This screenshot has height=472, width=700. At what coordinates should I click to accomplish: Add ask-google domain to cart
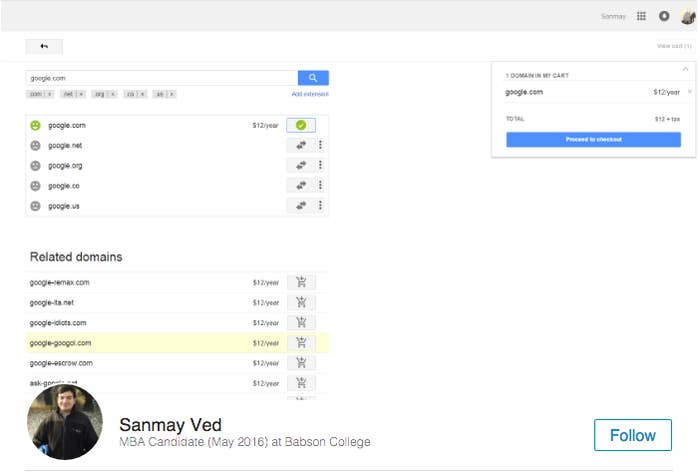(301, 383)
